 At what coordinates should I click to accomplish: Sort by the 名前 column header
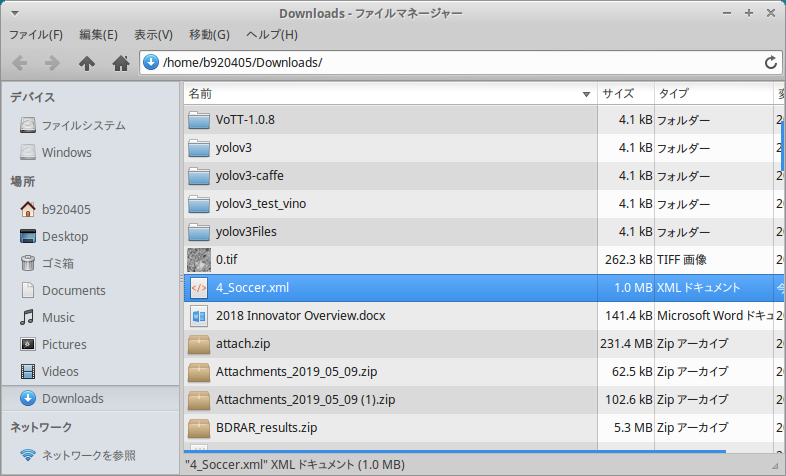click(x=390, y=94)
